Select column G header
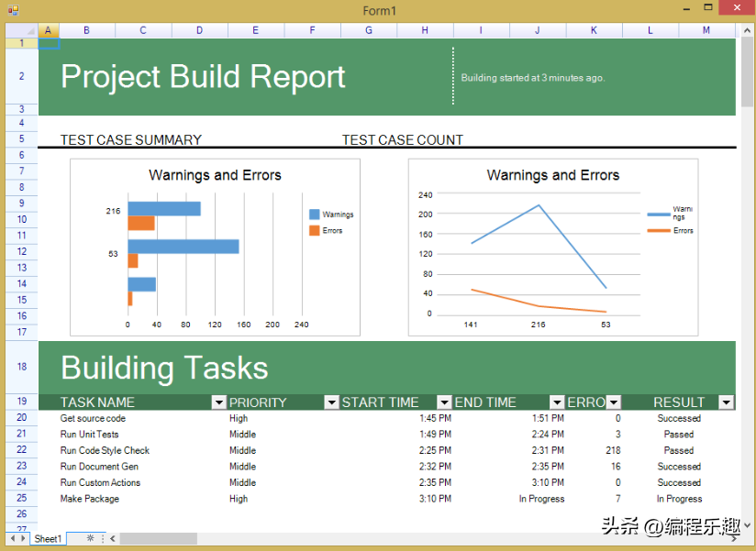This screenshot has width=756, height=551. tap(369, 30)
